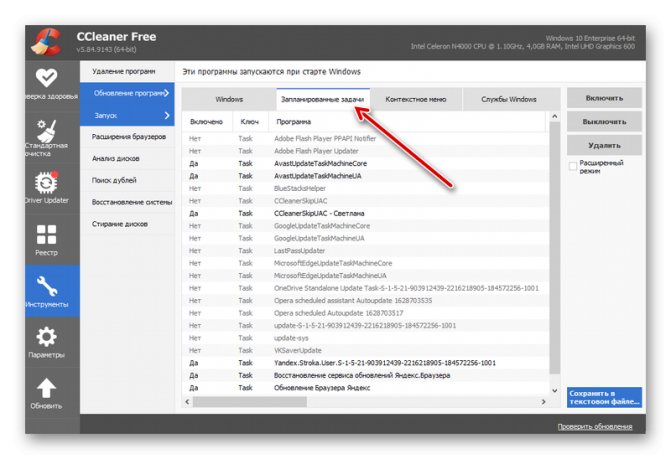
Task: Select the GoogleUpdateTaskMachineCore row
Action: pyautogui.click(x=366, y=226)
